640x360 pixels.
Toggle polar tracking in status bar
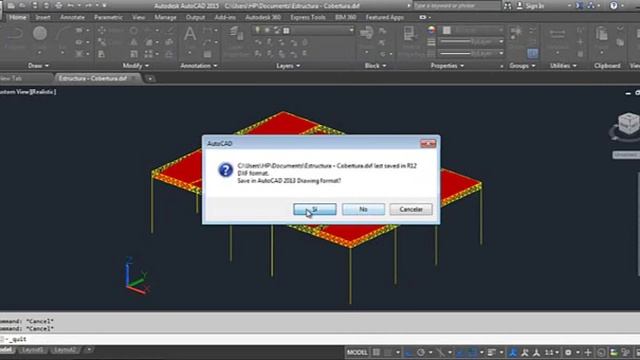[421, 353]
